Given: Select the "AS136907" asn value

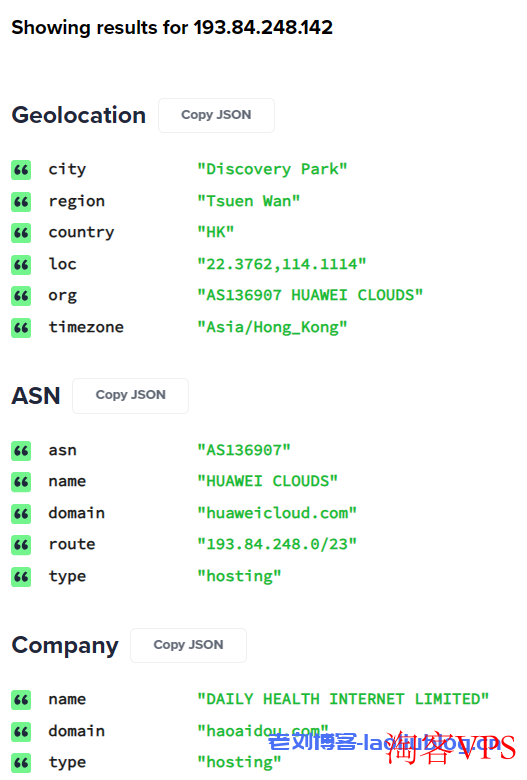Looking at the screenshot, I should [244, 450].
